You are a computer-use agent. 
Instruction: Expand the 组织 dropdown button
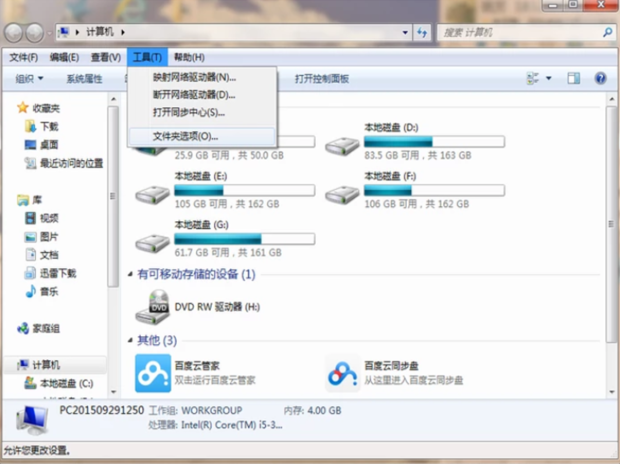pos(29,78)
